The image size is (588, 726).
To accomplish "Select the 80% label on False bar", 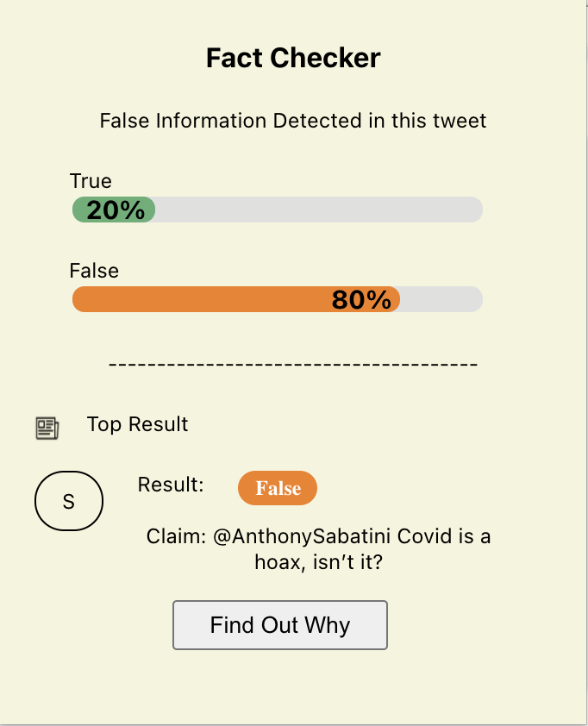I will (361, 298).
